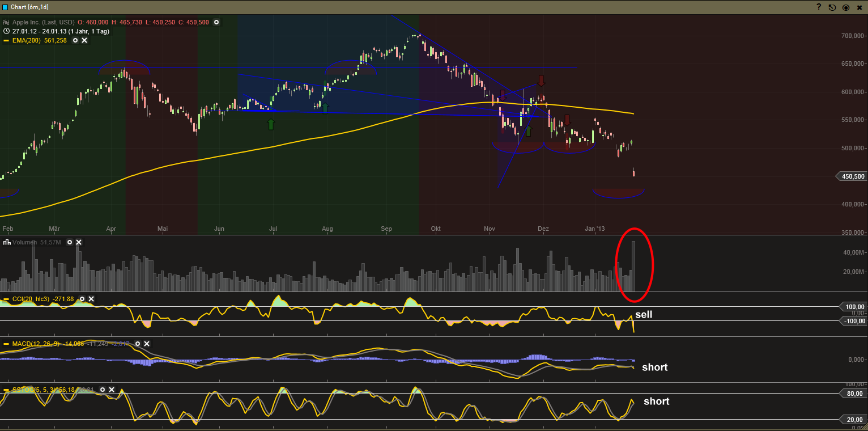Click the 500,000 price axis label

click(x=853, y=148)
